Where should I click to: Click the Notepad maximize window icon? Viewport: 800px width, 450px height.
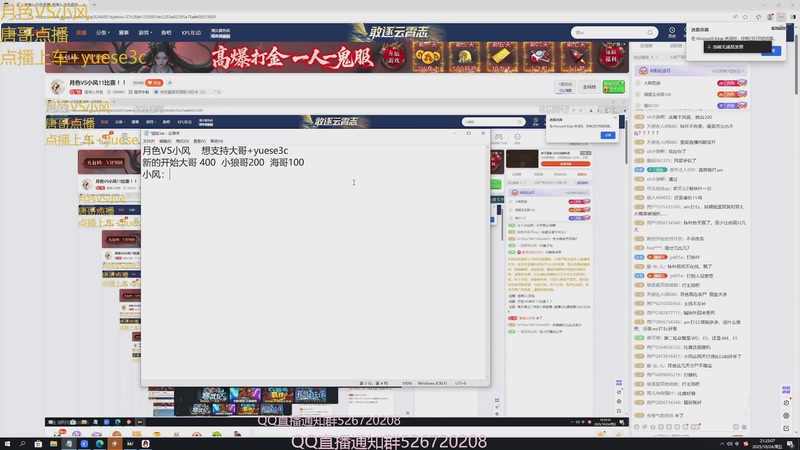468,133
